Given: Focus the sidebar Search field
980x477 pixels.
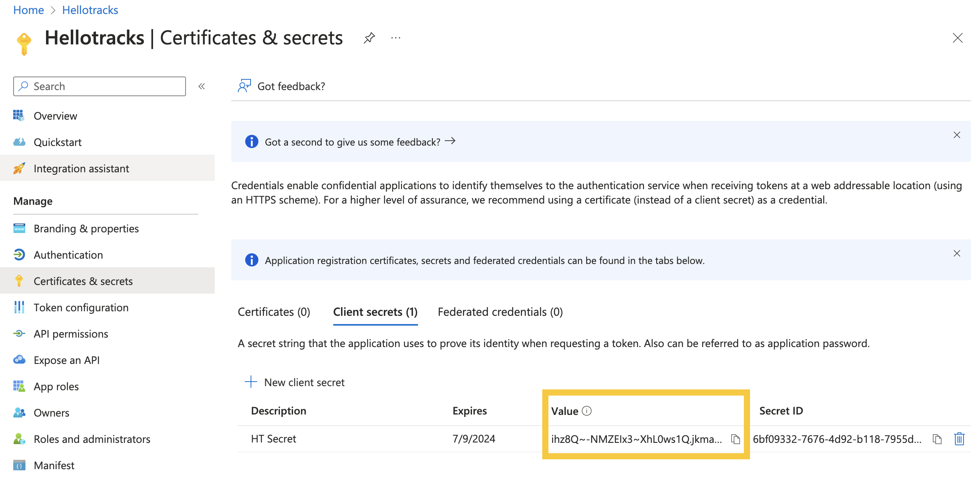Looking at the screenshot, I should pyautogui.click(x=100, y=86).
